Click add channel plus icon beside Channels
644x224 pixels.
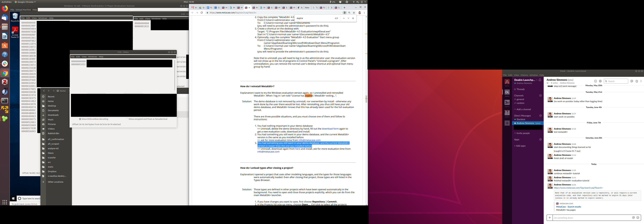pyautogui.click(x=540, y=96)
